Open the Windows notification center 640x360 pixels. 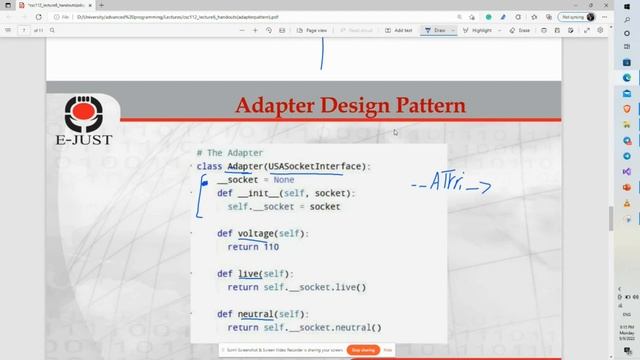[627, 350]
